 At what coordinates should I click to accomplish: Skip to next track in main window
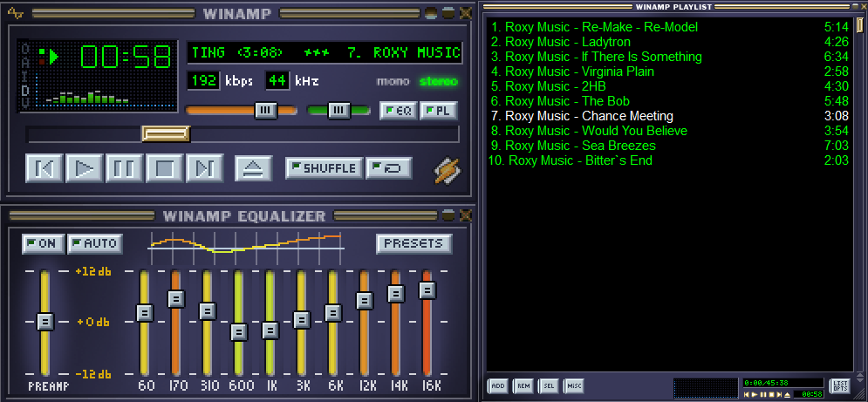click(x=205, y=167)
